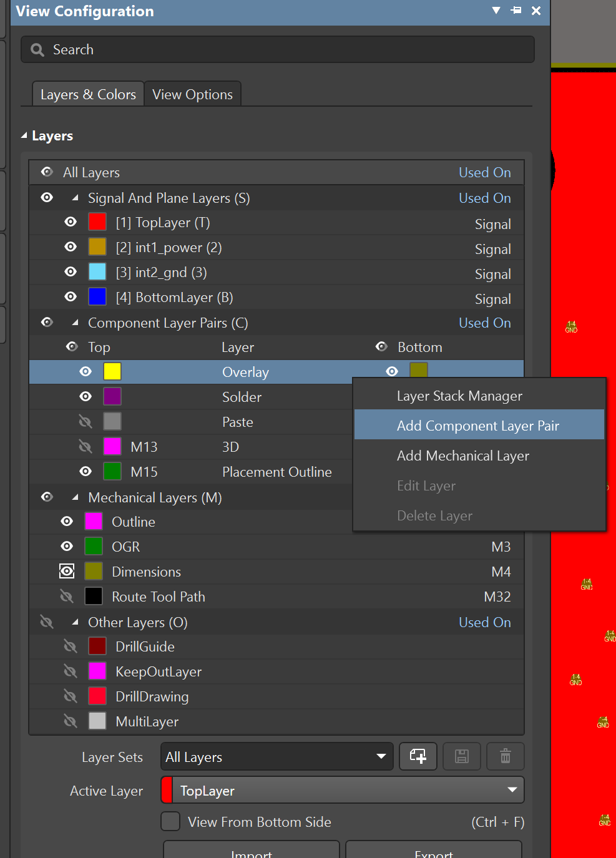The width and height of the screenshot is (616, 858).
Task: Enable View From Bottom Side
Action: (x=170, y=822)
